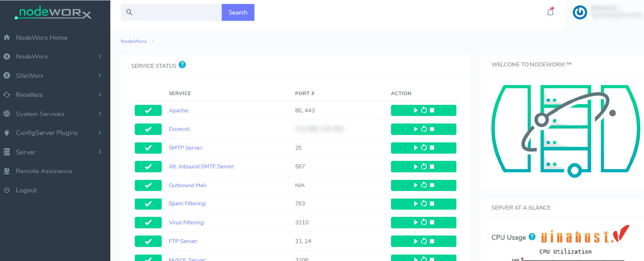
Task: Click the blue user avatar icon
Action: point(580,13)
